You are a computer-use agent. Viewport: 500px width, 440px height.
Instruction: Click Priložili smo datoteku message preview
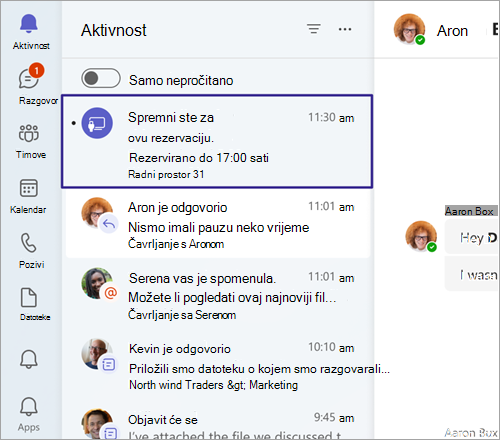pyautogui.click(x=259, y=369)
